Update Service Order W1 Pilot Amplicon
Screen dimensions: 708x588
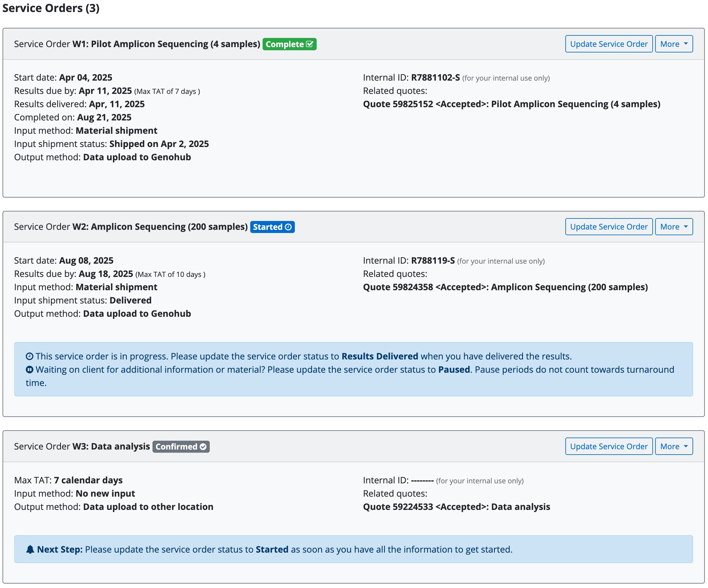[x=609, y=44]
